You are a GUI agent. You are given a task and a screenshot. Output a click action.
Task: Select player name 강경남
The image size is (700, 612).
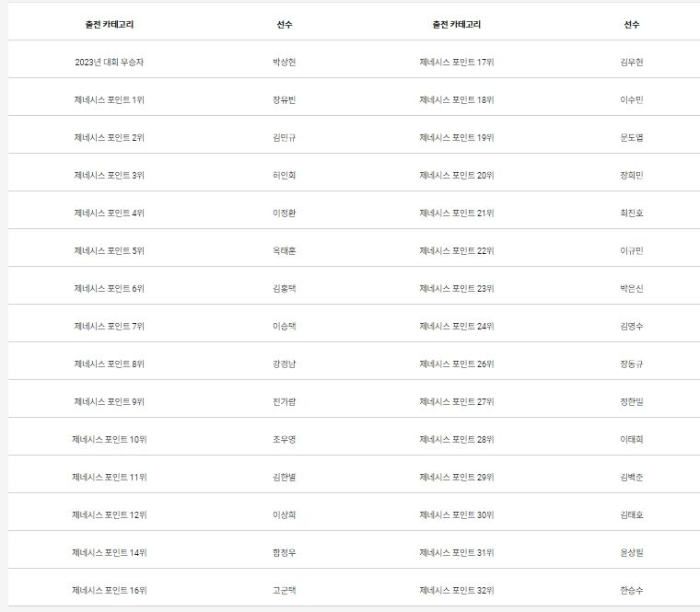tap(285, 364)
